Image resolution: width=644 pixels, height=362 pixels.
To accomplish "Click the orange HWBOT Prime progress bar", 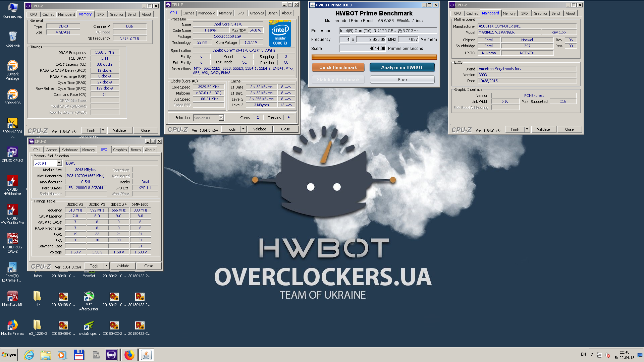I will click(x=374, y=57).
